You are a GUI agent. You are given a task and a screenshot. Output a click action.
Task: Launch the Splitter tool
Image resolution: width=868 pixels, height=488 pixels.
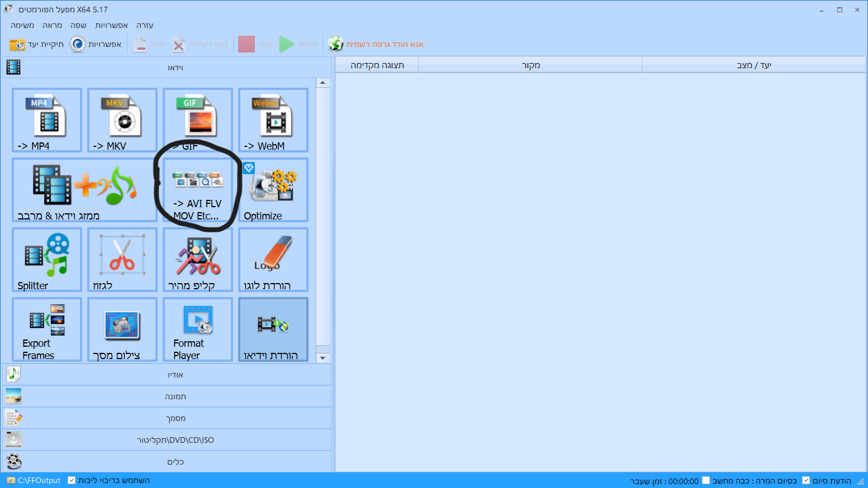(47, 260)
